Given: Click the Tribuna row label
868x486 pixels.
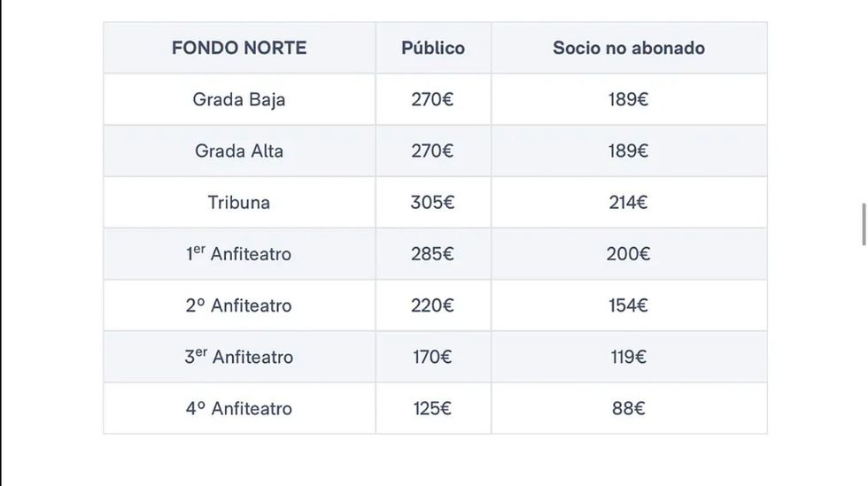Looking at the screenshot, I should (239, 202).
